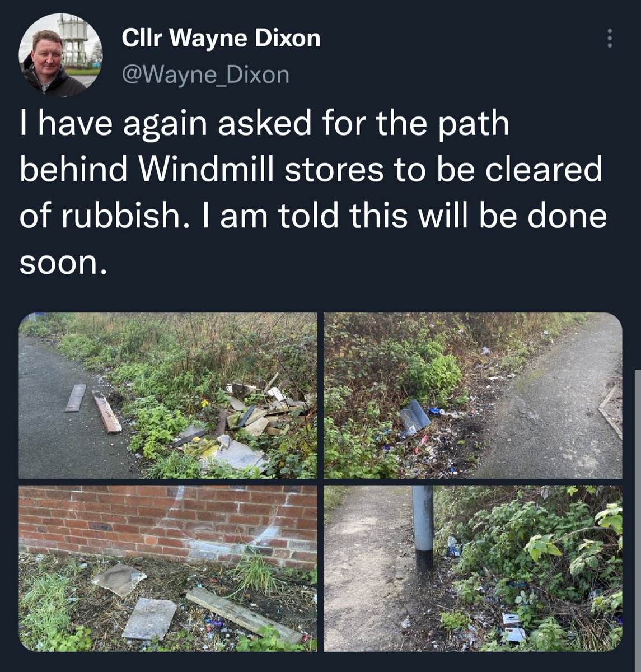Click the water tower in the avatar

click(x=73, y=40)
